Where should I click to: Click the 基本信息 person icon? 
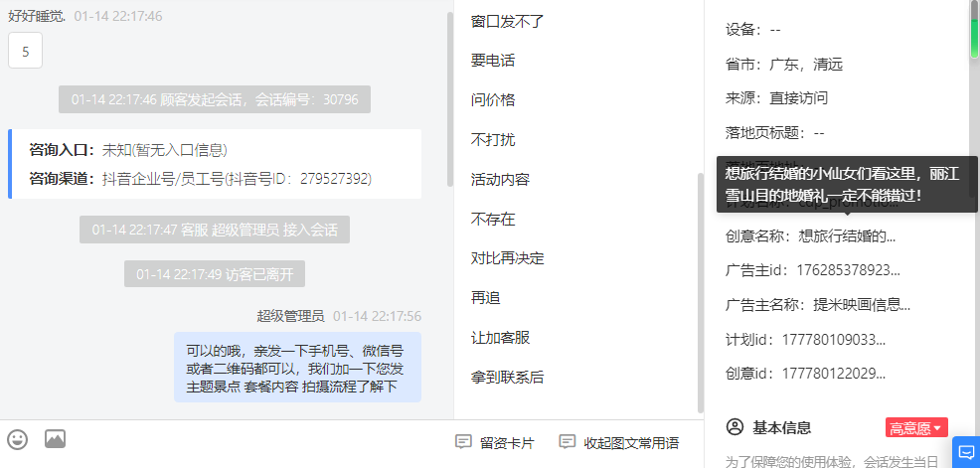[735, 427]
